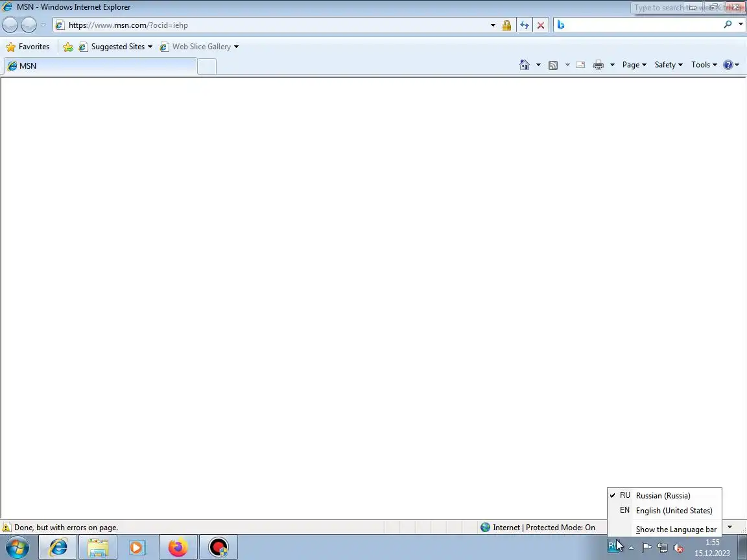This screenshot has width=747, height=560.
Task: Show hidden tray icons arrow
Action: coord(631,548)
